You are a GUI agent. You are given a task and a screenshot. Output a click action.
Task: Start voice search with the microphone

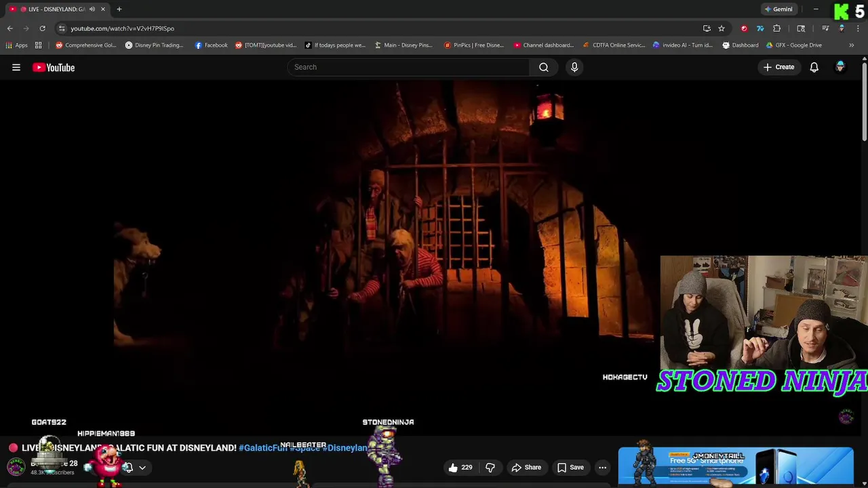coord(574,67)
